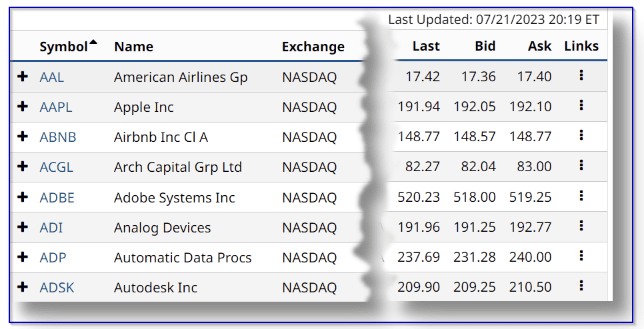Sort by the Exchange column header
Viewport: 644px width, 329px height.
pos(313,47)
